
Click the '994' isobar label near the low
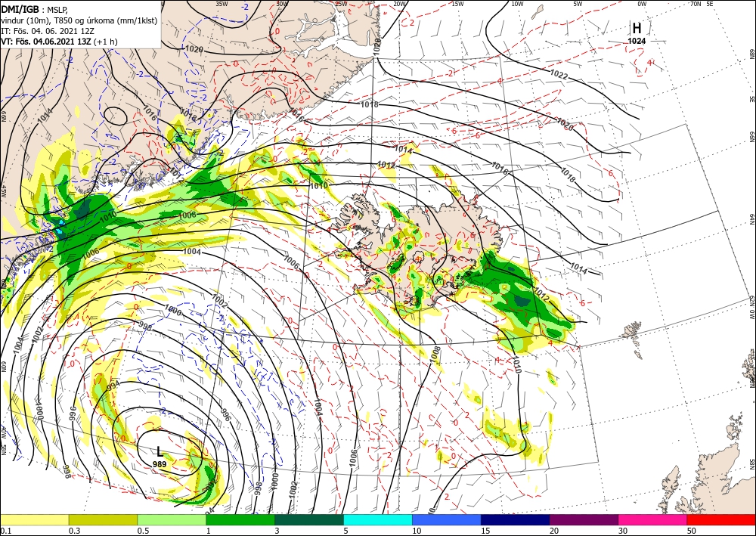(113, 386)
